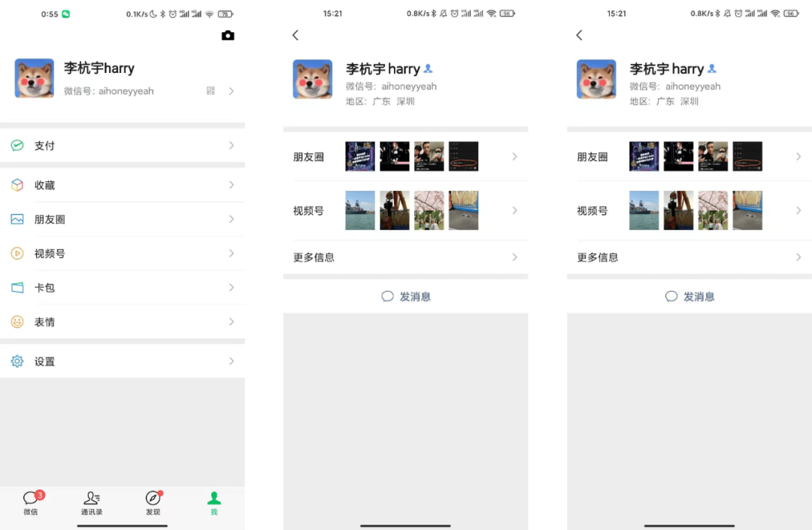This screenshot has width=812, height=530.
Task: Tap the 设置 gear icon
Action: (17, 362)
